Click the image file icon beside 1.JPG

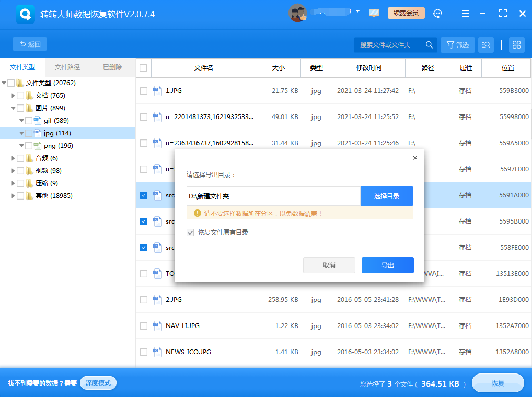(x=157, y=90)
